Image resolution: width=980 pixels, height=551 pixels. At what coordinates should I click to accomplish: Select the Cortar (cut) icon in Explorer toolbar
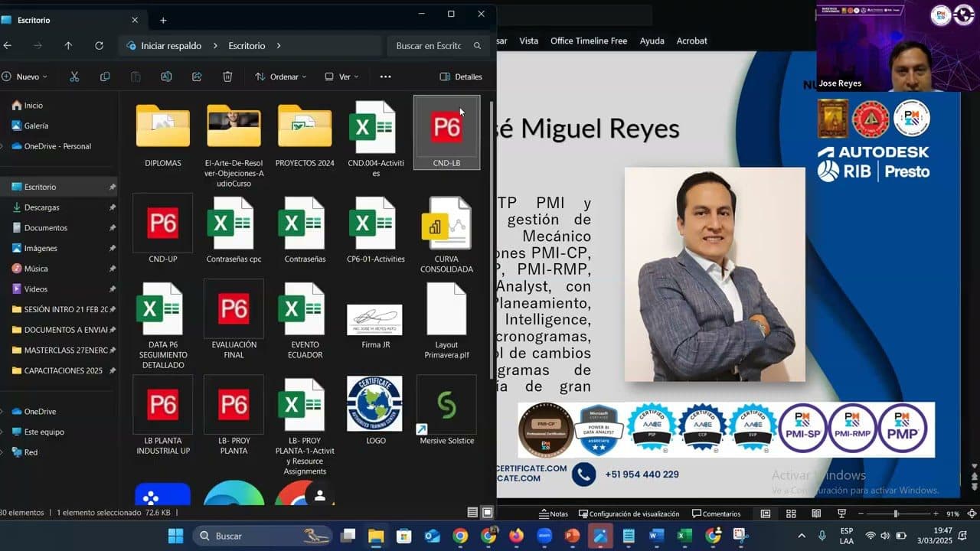[x=73, y=77]
